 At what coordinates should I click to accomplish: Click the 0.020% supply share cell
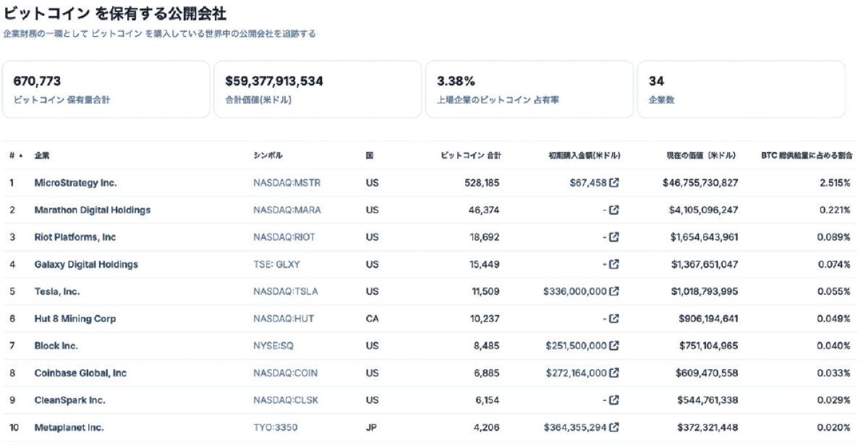coord(834,427)
